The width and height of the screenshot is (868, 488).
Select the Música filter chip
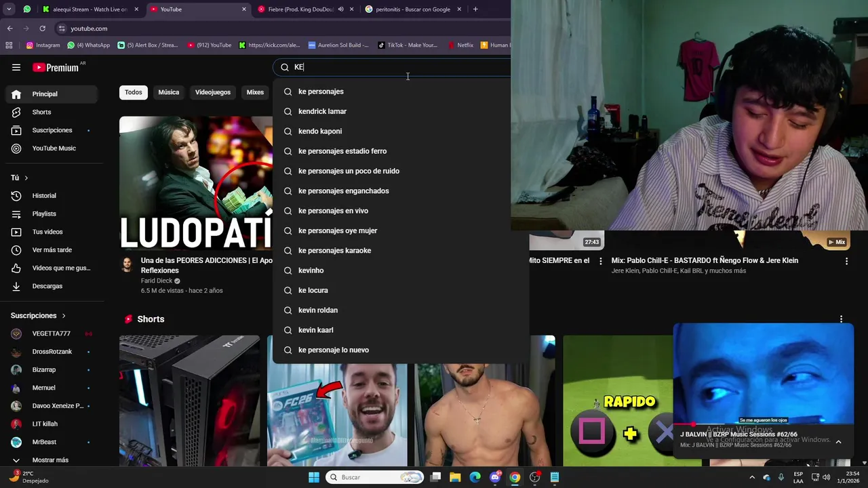(169, 92)
